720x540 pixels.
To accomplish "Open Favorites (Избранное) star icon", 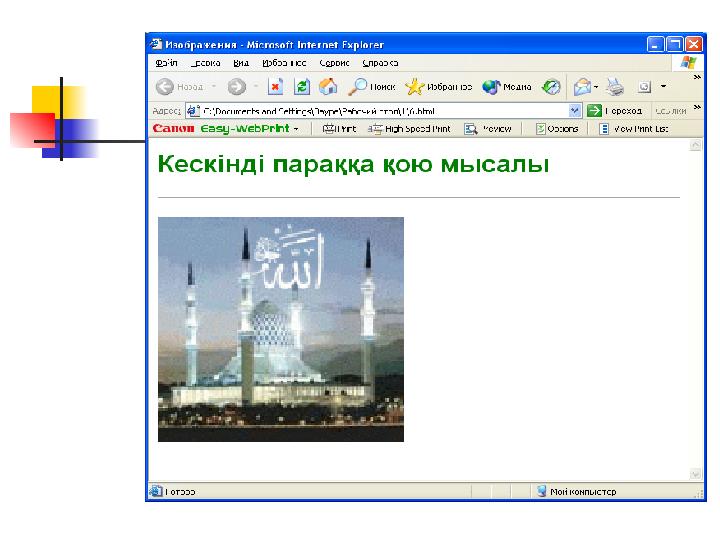I will point(439,86).
